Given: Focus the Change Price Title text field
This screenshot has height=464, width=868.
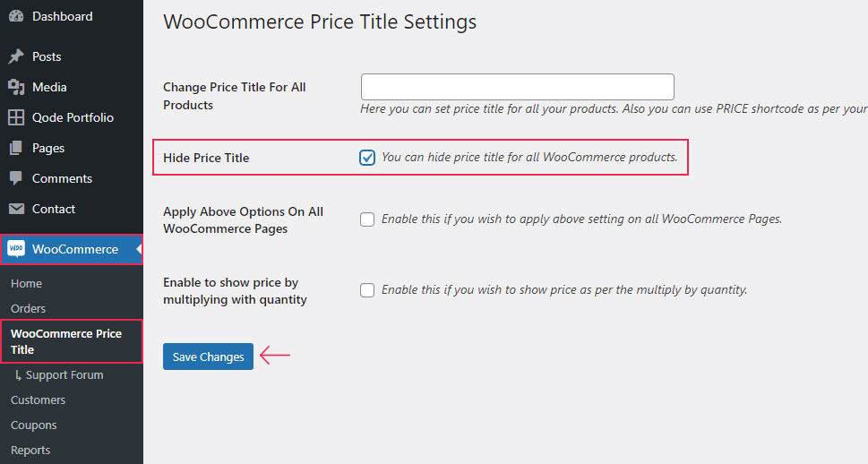Looking at the screenshot, I should click(x=518, y=87).
